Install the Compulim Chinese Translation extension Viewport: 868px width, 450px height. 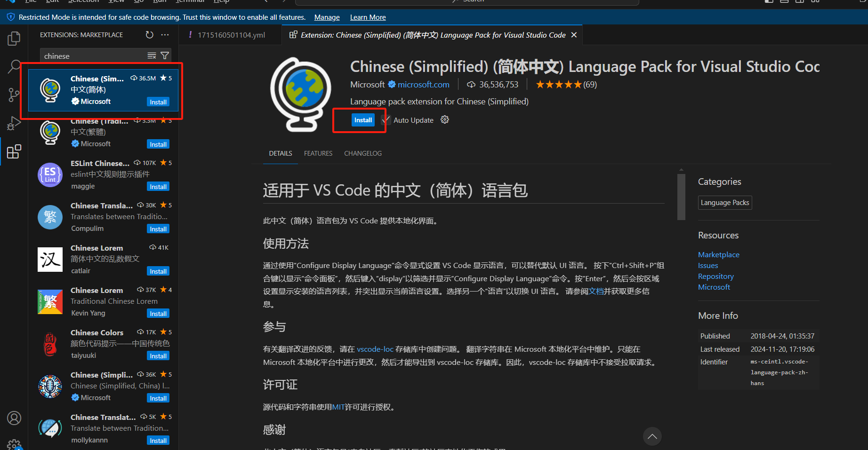[158, 229]
